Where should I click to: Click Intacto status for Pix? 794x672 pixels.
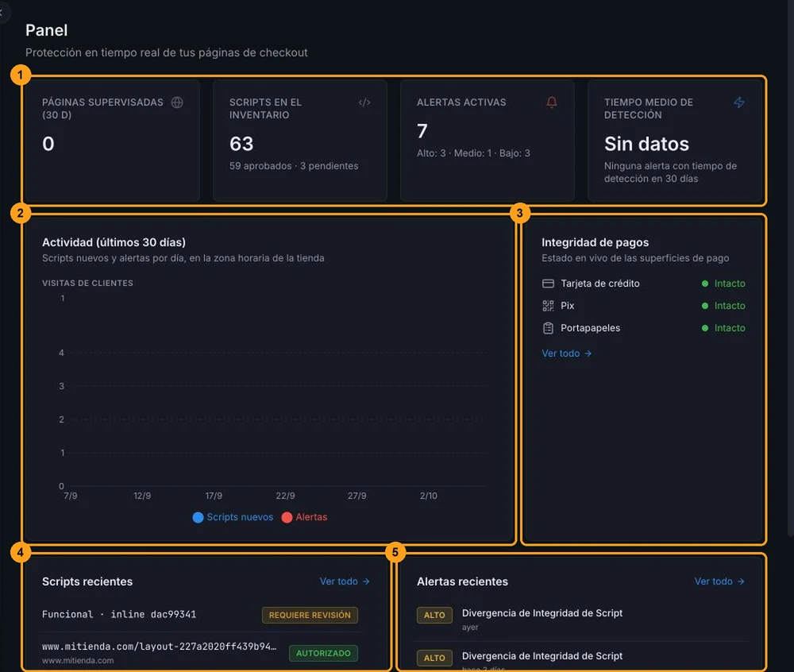point(730,306)
